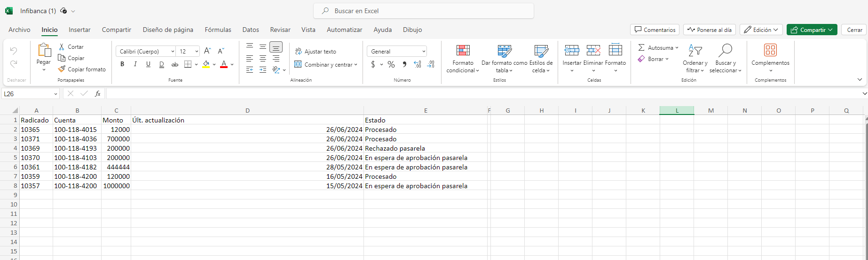Open the borders dropdown arrow
This screenshot has height=260, width=868.
(196, 64)
